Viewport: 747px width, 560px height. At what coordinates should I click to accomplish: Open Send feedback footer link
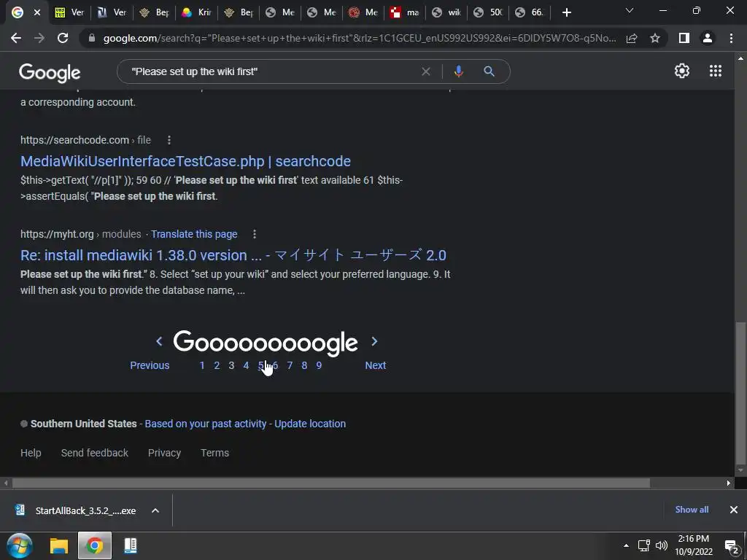click(94, 453)
